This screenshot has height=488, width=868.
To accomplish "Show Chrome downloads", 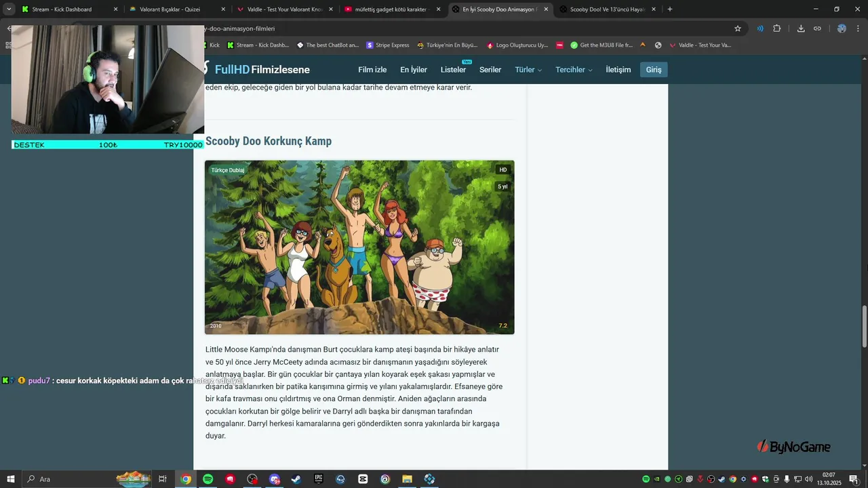I will (801, 28).
